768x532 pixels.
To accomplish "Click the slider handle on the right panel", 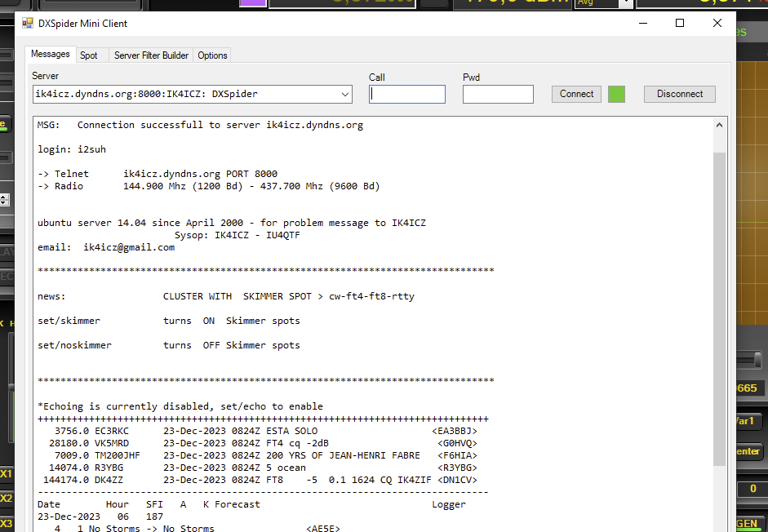I will tap(758, 360).
